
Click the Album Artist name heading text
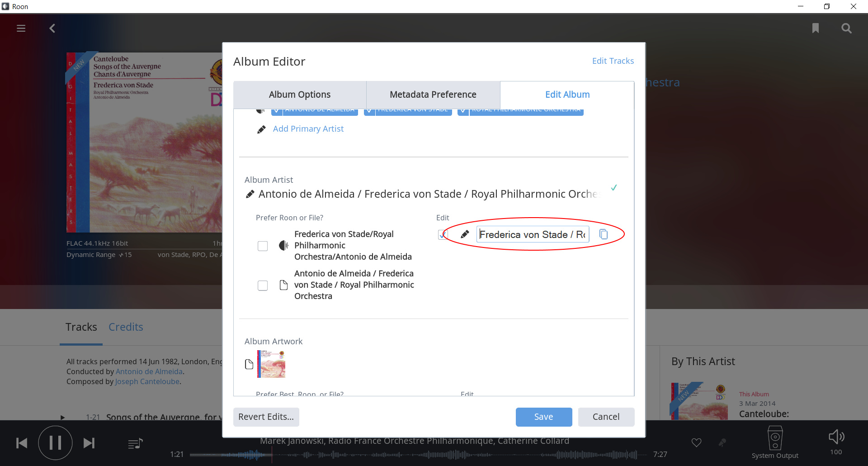click(x=428, y=194)
